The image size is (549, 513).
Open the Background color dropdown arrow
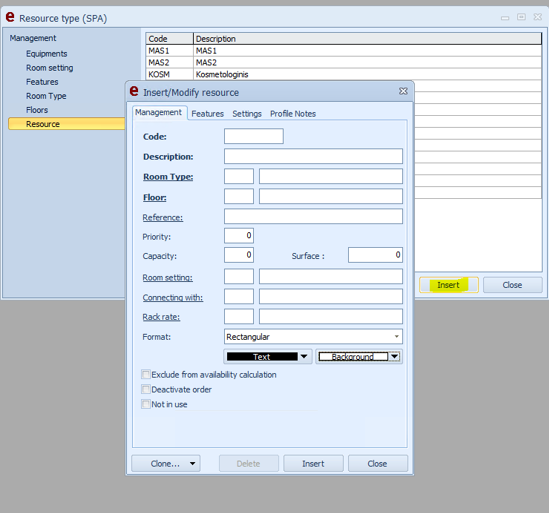click(x=395, y=356)
